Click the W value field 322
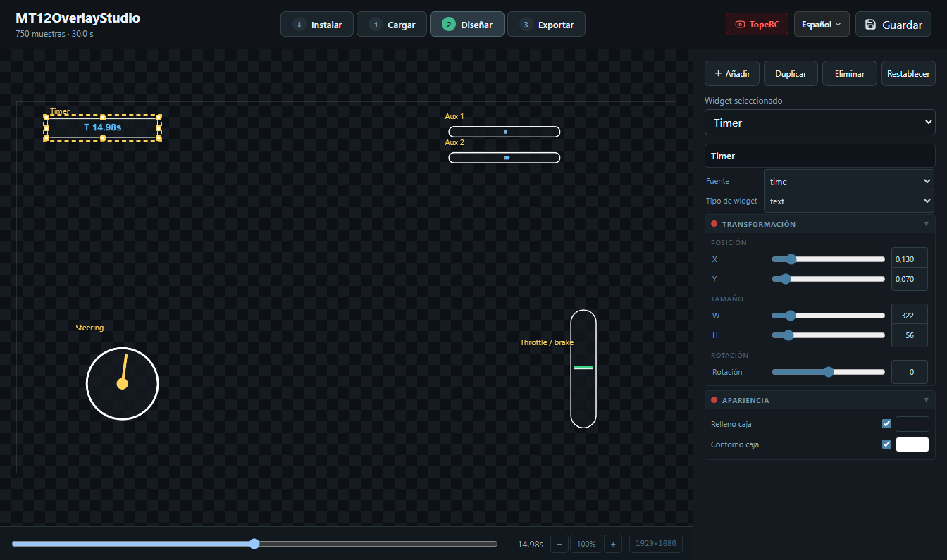The height and width of the screenshot is (560, 947). 910,316
